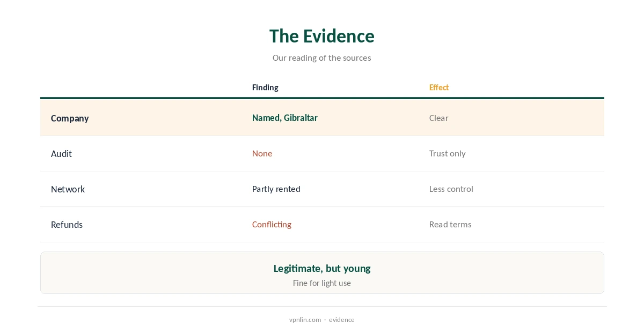
Task: Click the 'Less control' effect cell
Action: [451, 189]
